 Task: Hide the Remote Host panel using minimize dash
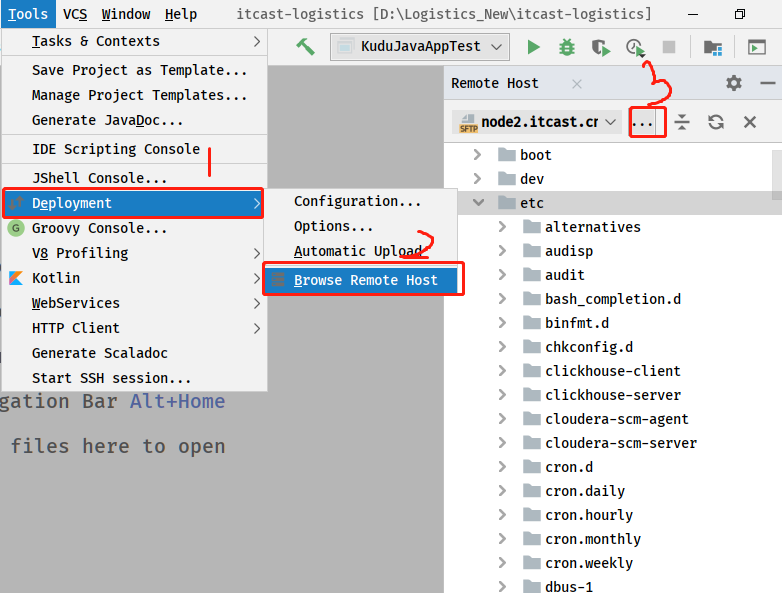(x=768, y=83)
